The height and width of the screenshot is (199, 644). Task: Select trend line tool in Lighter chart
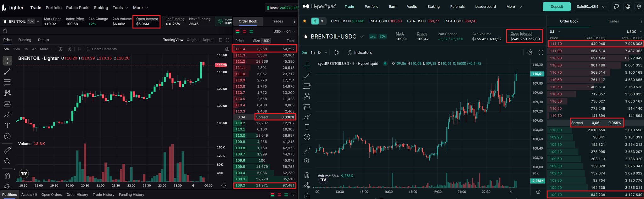click(8, 71)
